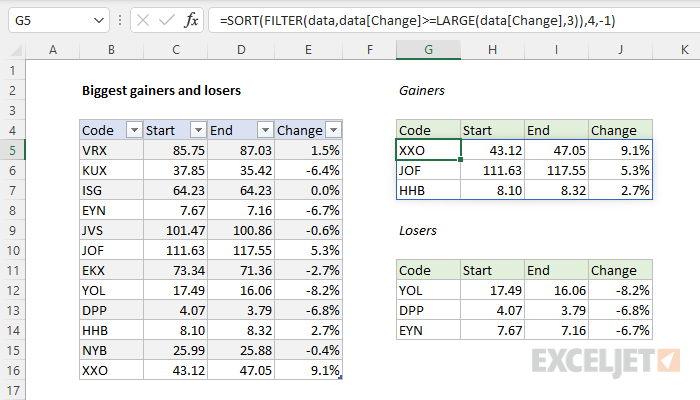Select row 1 header
This screenshot has height=400, width=700.
pyautogui.click(x=12, y=71)
